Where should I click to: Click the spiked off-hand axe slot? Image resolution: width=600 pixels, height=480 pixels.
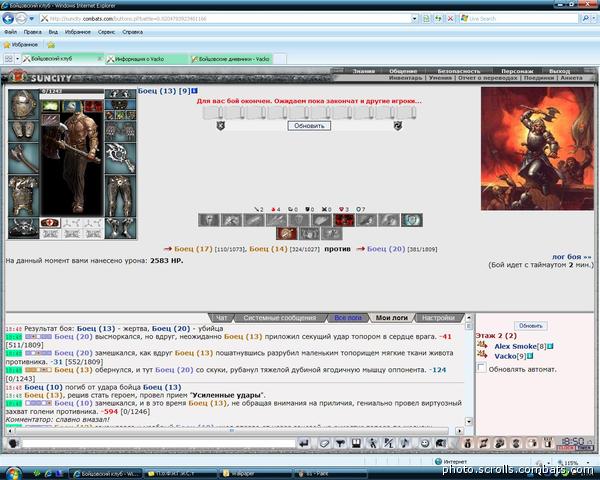(x=120, y=158)
